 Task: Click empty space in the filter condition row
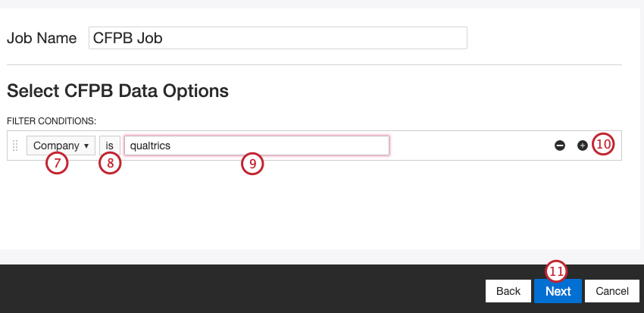pos(470,146)
